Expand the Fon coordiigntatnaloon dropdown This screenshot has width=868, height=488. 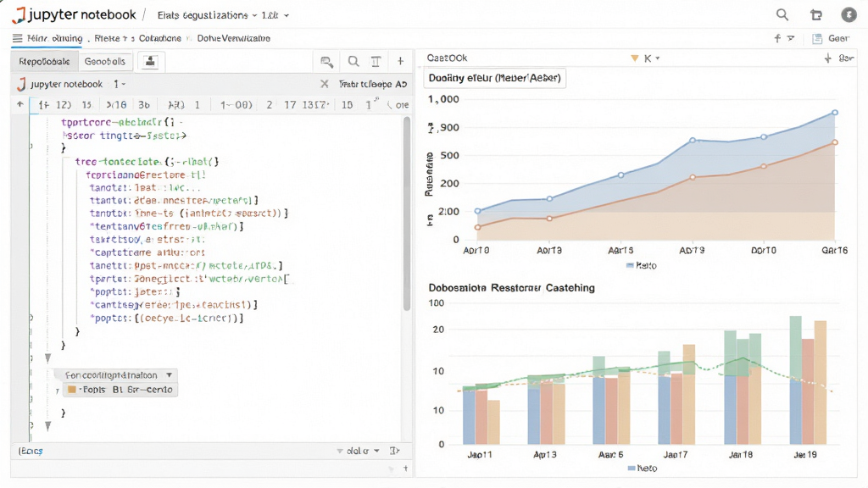pos(117,375)
